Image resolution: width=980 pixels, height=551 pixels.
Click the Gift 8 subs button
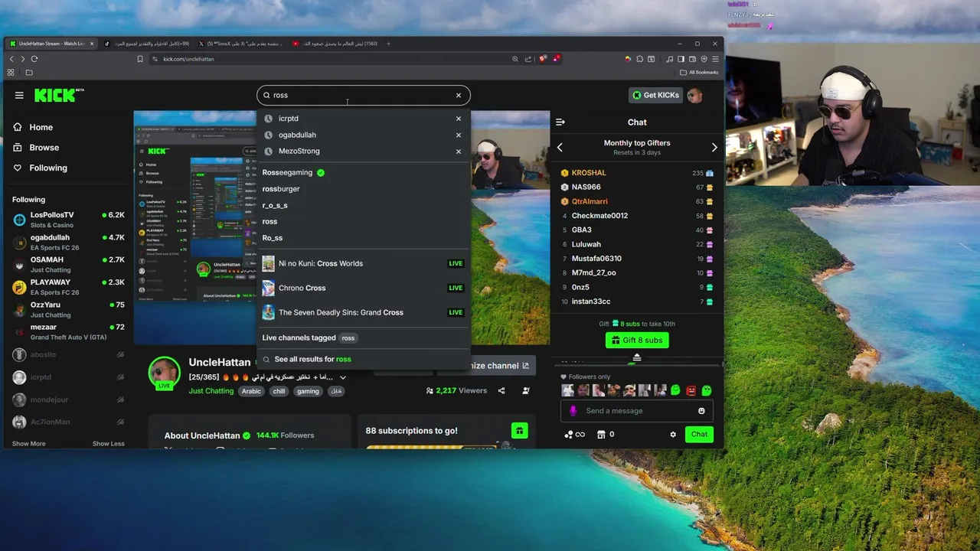[x=637, y=341]
